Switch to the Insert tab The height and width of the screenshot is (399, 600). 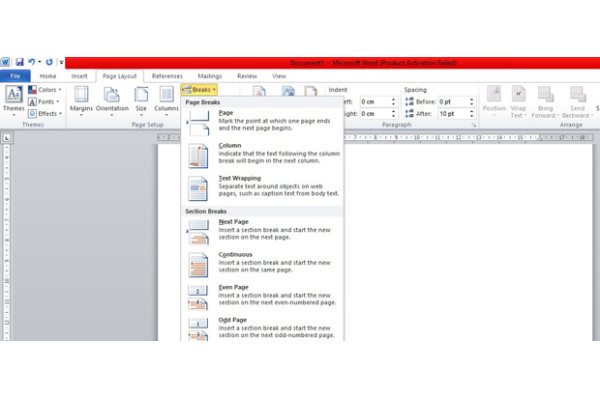[79, 76]
